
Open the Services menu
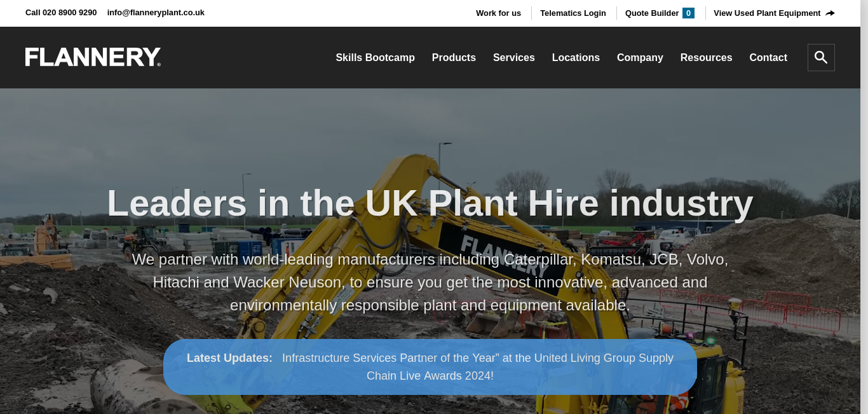pos(514,58)
